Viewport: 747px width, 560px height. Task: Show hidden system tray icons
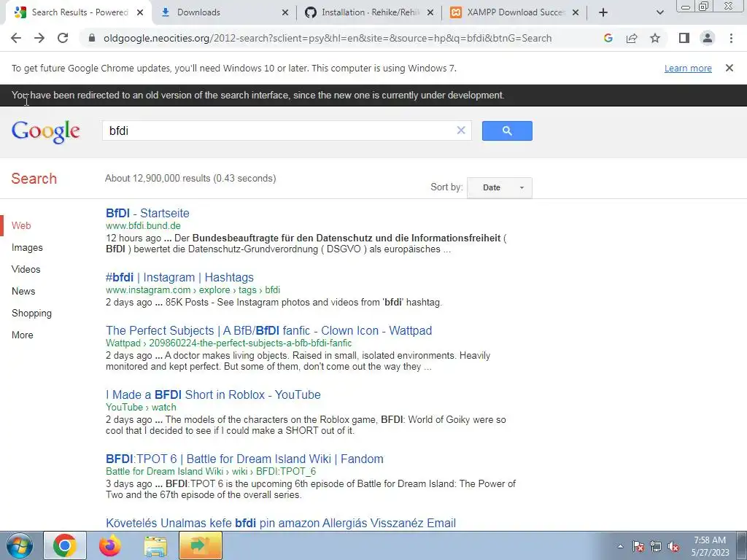[x=620, y=546]
